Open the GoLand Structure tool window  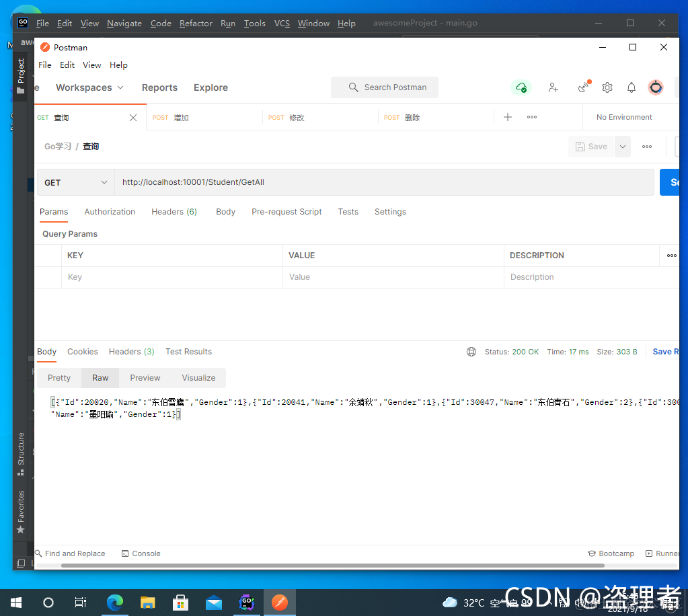click(x=21, y=454)
